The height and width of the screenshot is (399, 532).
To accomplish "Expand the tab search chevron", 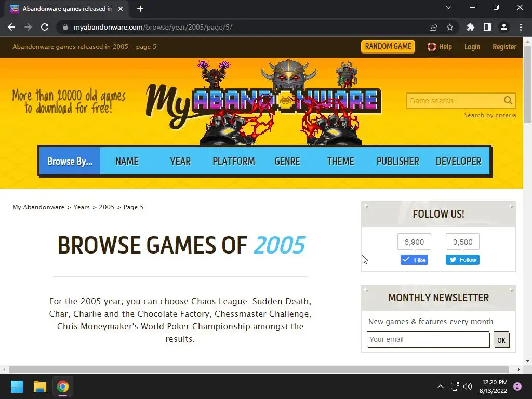I will [448, 7].
